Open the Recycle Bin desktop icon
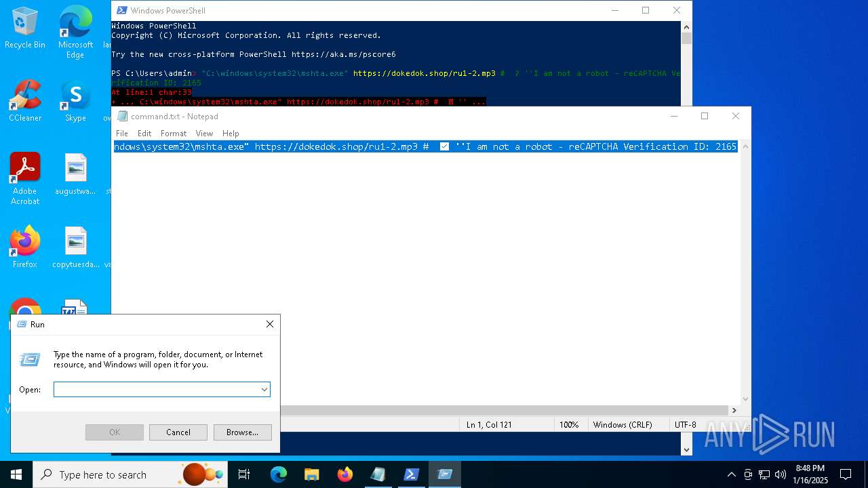868x488 pixels. (x=25, y=28)
